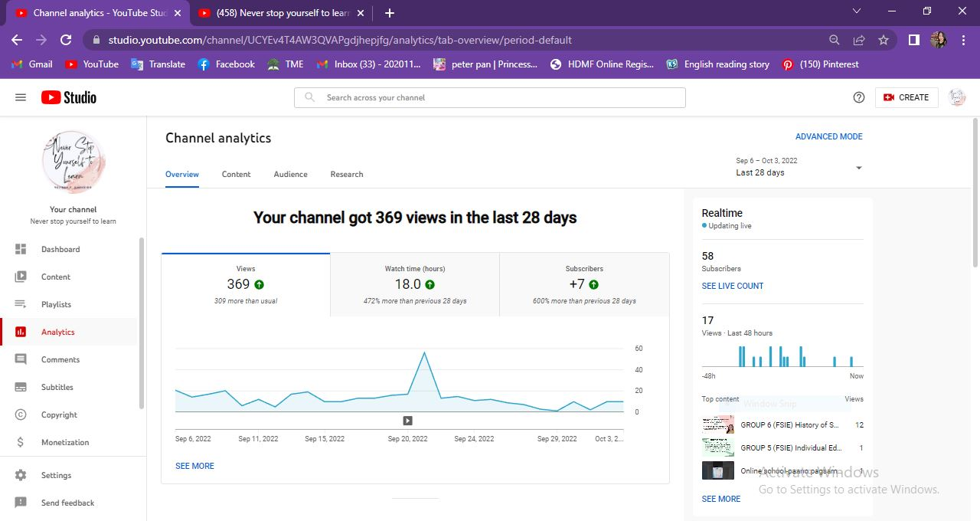Viewport: 980px width, 521px height.
Task: Toggle the browser side panel icon
Action: pyautogui.click(x=913, y=40)
